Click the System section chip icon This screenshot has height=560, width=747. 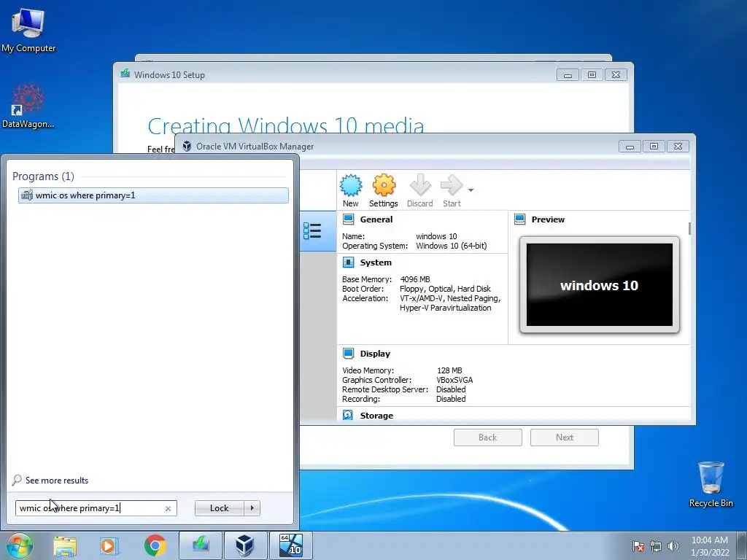(x=348, y=262)
